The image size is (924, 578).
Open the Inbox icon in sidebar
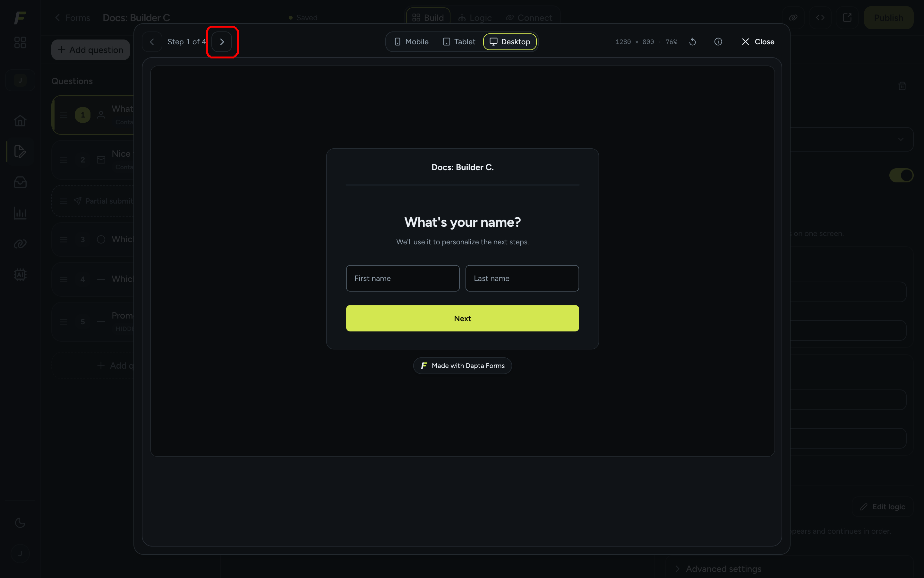[20, 182]
